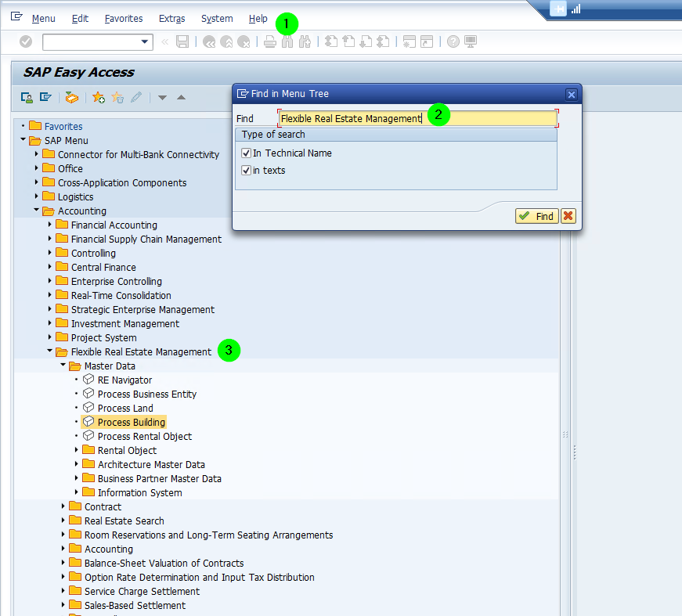Click the red X cancel button in dialog
Image resolution: width=682 pixels, height=616 pixels.
click(568, 216)
